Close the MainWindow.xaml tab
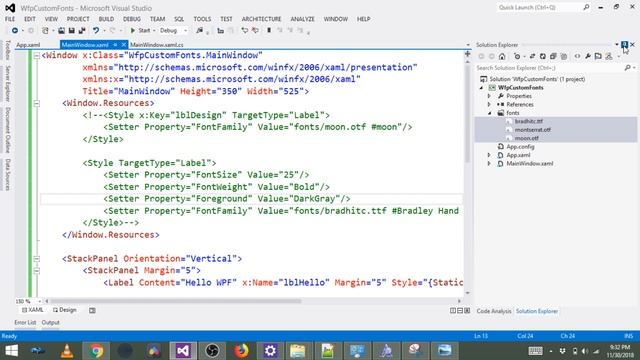The height and width of the screenshot is (360, 640). tap(124, 44)
